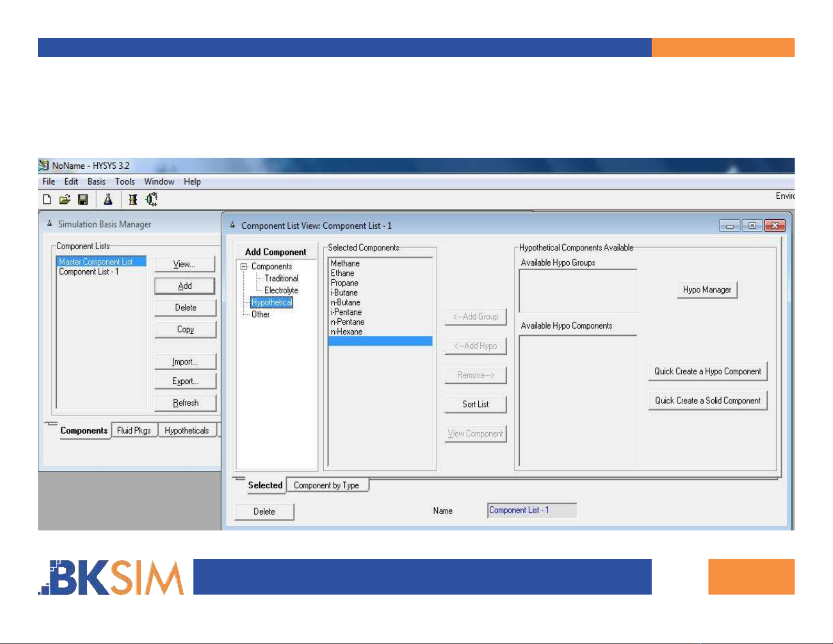Switch to the Fluid Pkgs tab

coord(134,431)
